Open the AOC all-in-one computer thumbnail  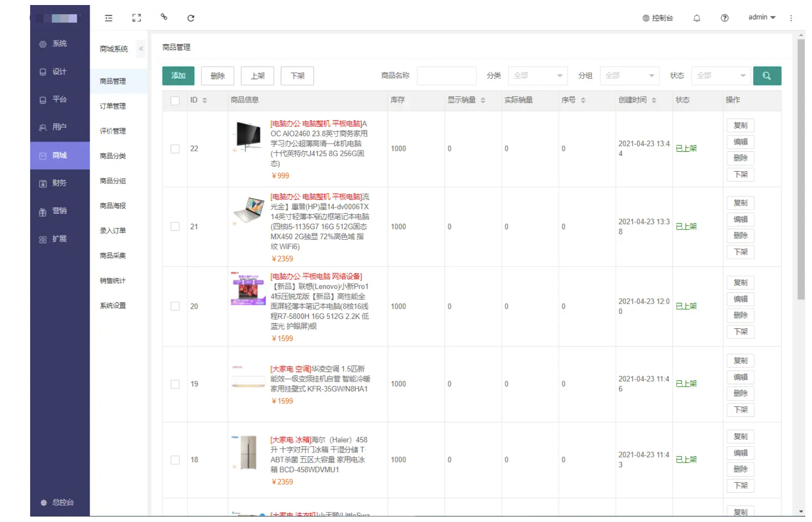248,137
